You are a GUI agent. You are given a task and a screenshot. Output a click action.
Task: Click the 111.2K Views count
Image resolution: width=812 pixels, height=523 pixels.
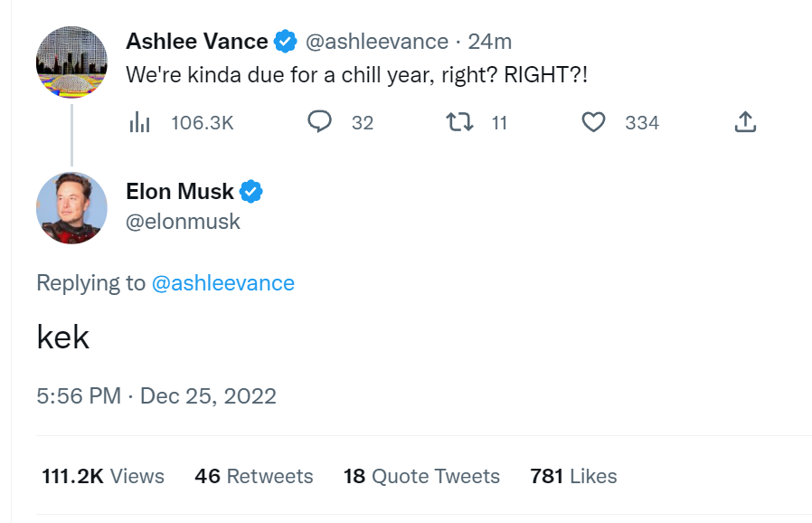103,476
